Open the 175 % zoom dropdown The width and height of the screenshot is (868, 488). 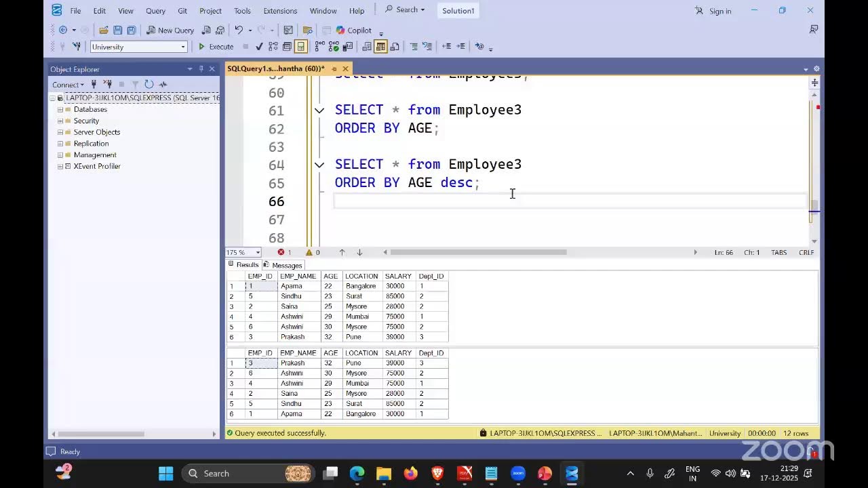point(258,252)
